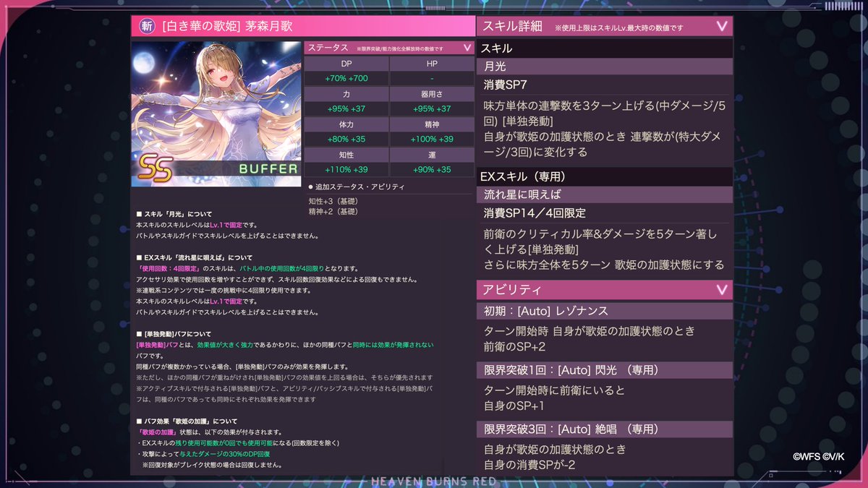Click the 知性 stat header cell
The height and width of the screenshot is (488, 868).
pos(346,155)
